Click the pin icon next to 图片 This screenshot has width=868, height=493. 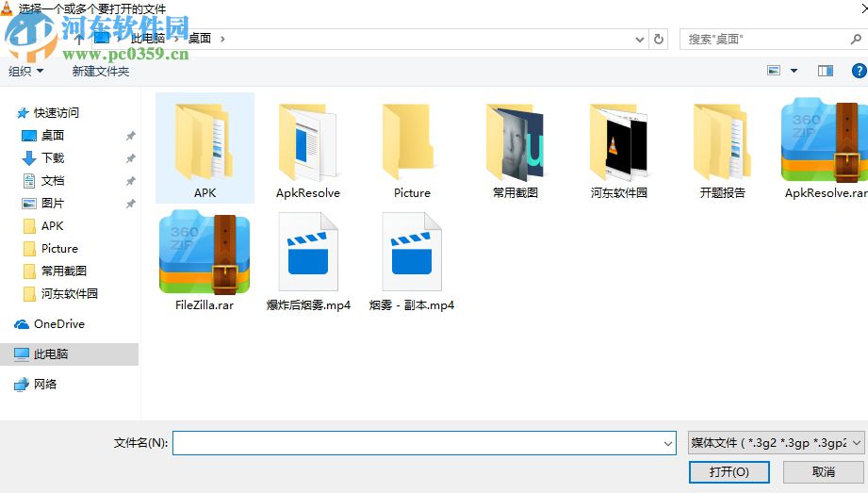coord(131,204)
